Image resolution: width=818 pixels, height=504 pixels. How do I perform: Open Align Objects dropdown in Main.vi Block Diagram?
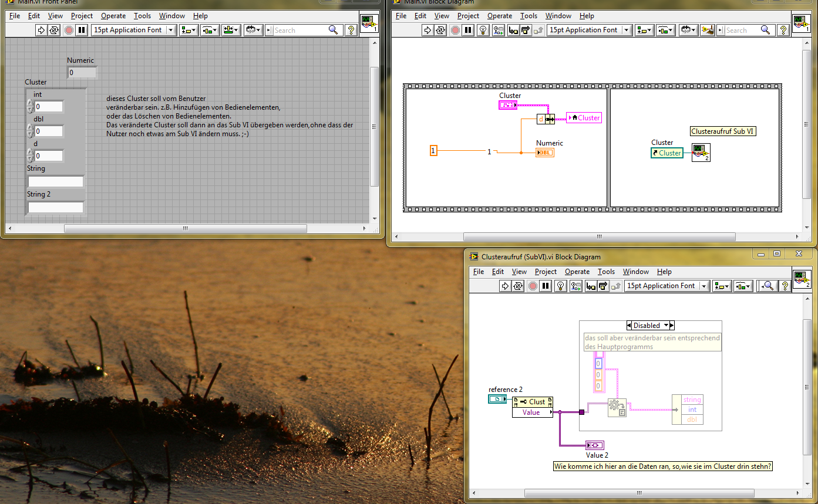pos(645,30)
